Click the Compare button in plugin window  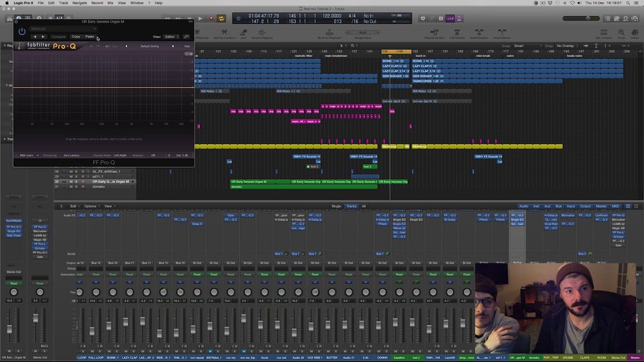tap(58, 36)
